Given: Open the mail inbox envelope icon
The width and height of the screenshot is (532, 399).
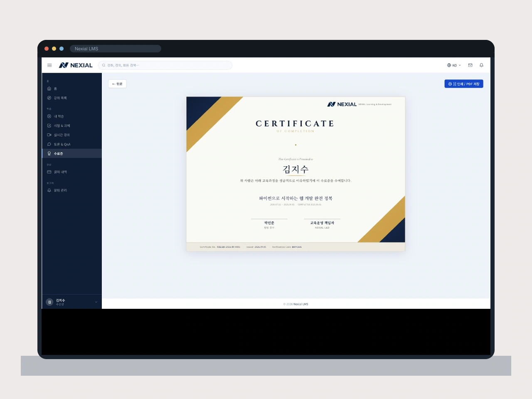Looking at the screenshot, I should (x=470, y=65).
